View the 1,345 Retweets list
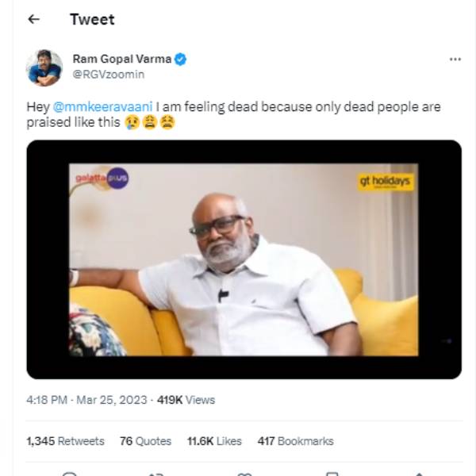Screen dimensions: 476x476 (65, 441)
